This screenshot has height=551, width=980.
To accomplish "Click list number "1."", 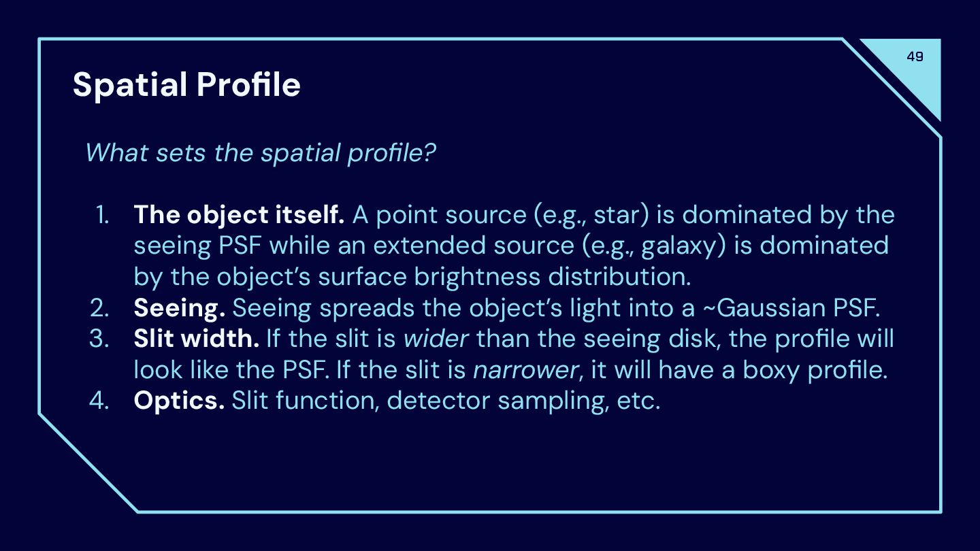I will [101, 215].
